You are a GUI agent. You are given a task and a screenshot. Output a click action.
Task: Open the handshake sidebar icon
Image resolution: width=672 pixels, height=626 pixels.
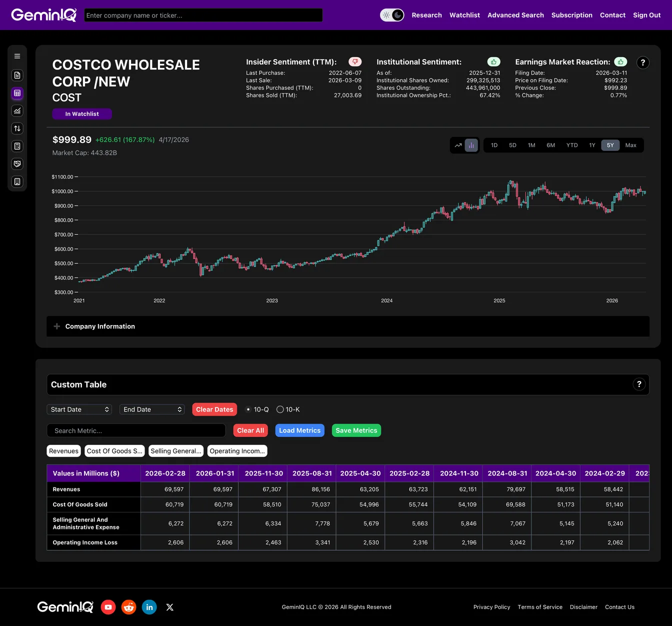tap(17, 164)
